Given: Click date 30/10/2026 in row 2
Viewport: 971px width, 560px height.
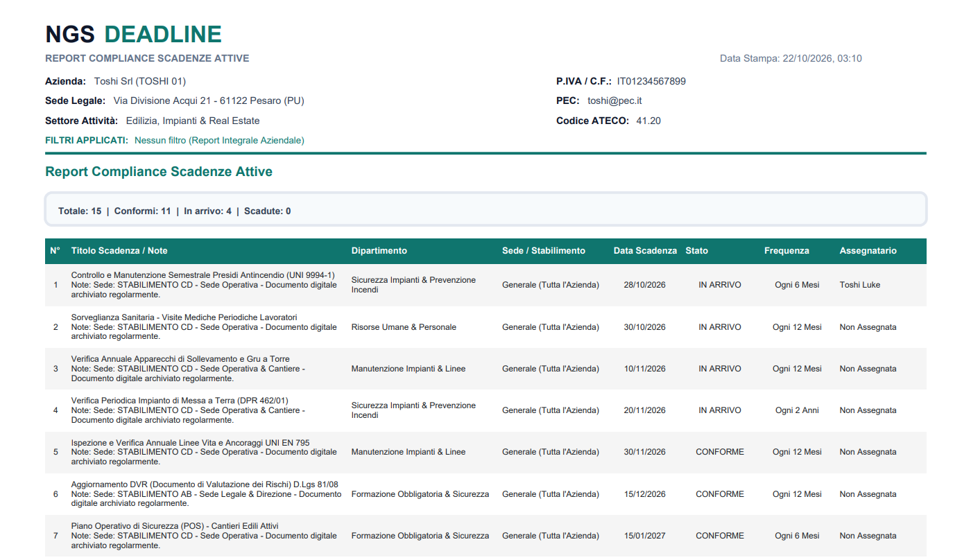Looking at the screenshot, I should 645,327.
